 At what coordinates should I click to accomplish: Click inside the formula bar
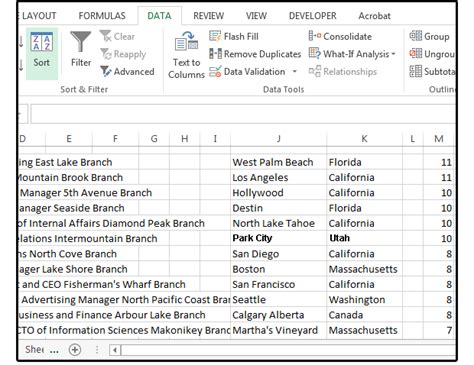[x=243, y=114]
